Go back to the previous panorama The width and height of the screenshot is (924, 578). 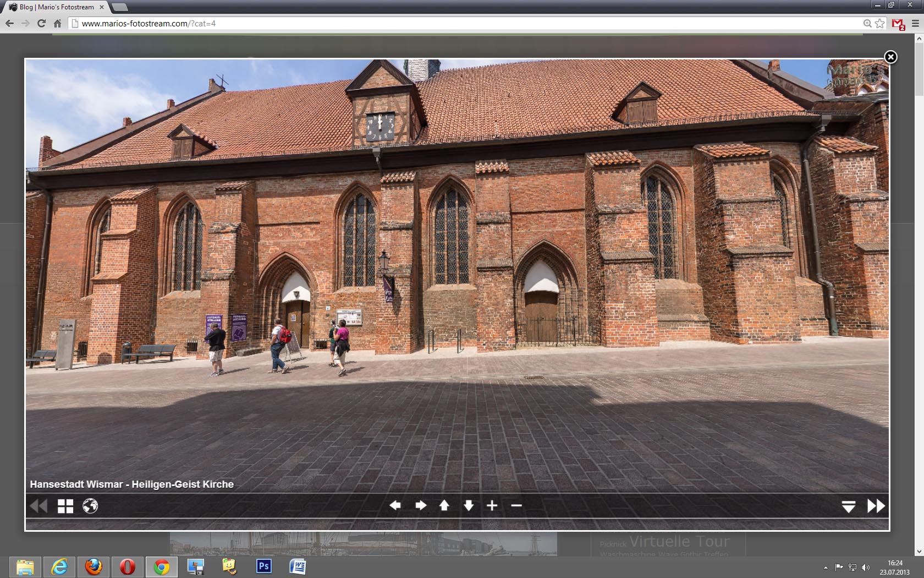[x=38, y=506]
